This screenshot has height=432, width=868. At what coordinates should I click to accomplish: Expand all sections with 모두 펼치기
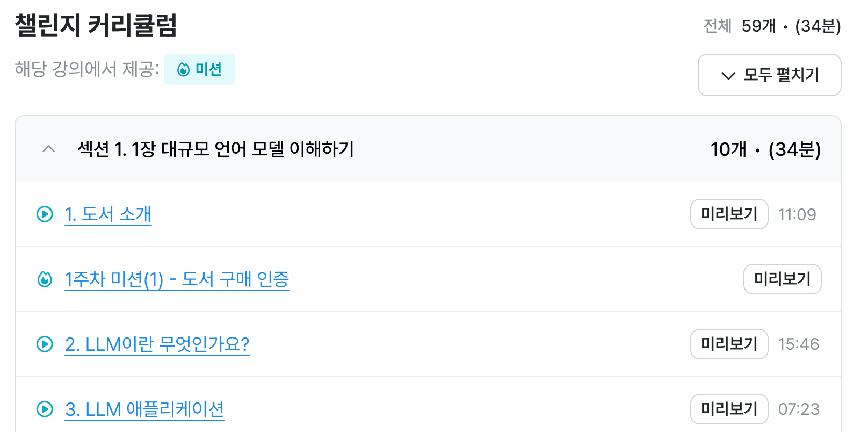point(769,75)
